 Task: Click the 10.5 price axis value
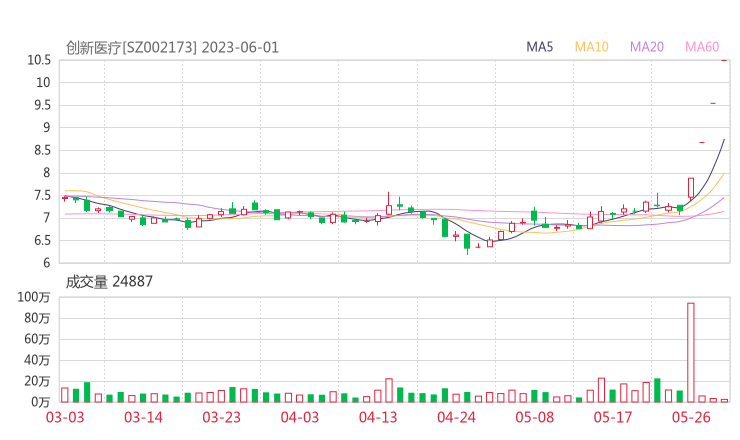click(x=39, y=60)
